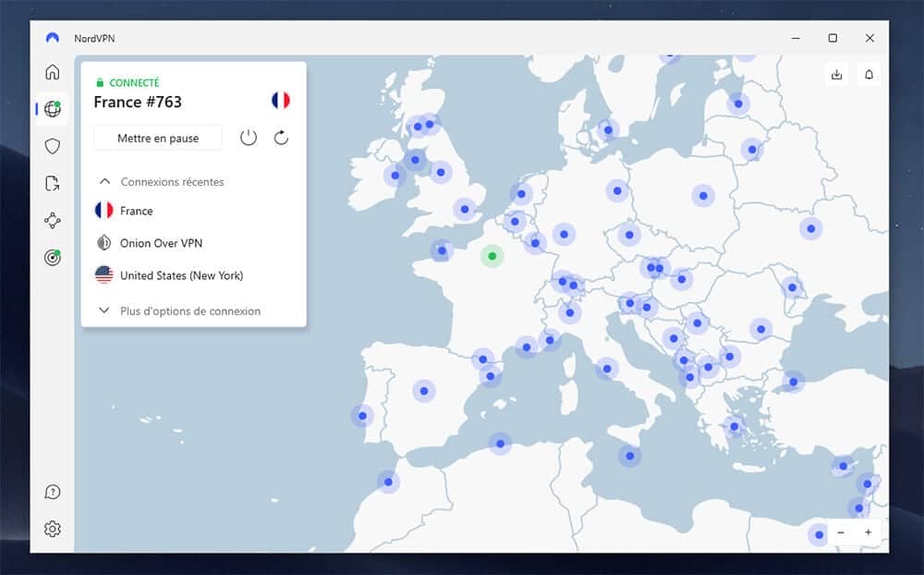Click the Algeria server marker
The image size is (924, 575).
[500, 444]
